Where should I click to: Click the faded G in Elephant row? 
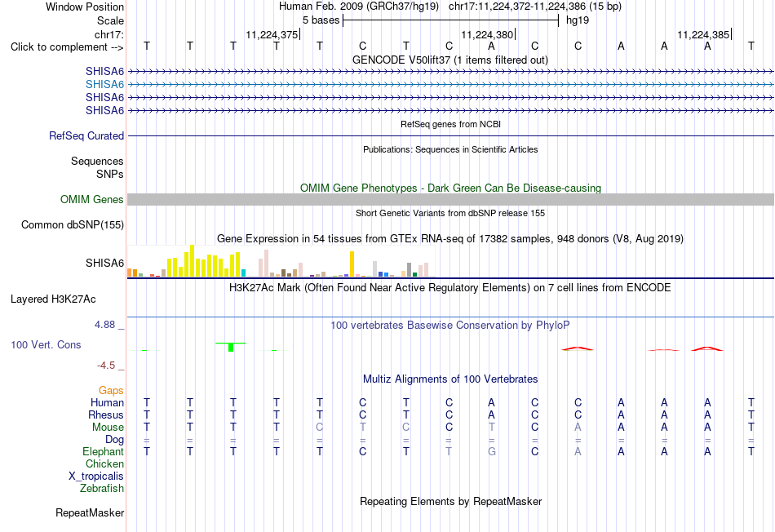coord(492,451)
